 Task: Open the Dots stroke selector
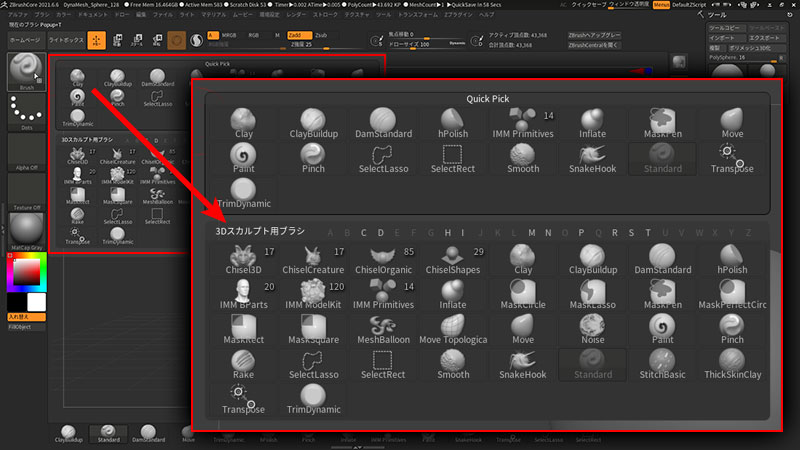pos(27,112)
